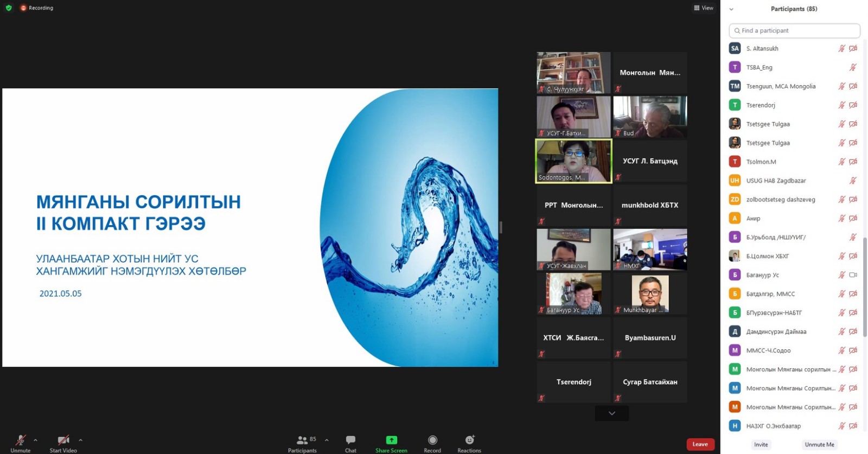Click the green encryption shield icon
Image resolution: width=868 pixels, height=454 pixels.
tap(9, 8)
